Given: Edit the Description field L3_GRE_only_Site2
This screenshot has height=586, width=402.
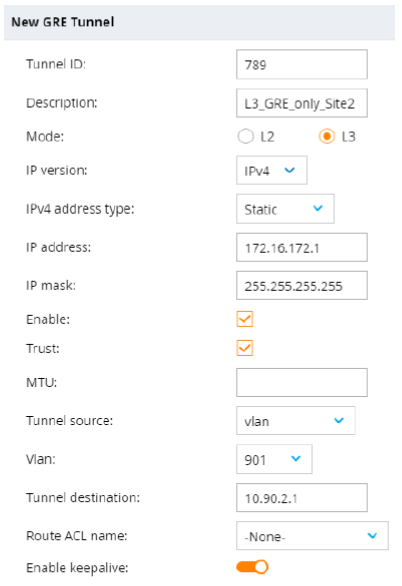Looking at the screenshot, I should 302,103.
